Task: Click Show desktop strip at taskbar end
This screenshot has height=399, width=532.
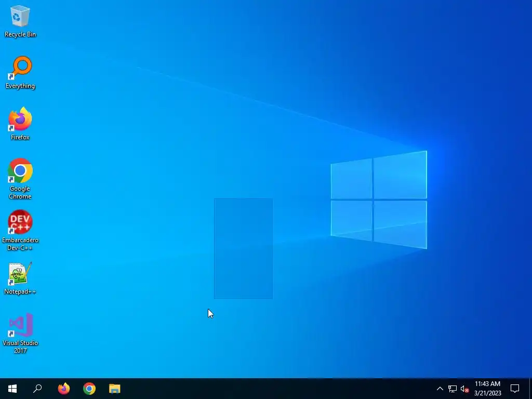Action: (530, 389)
